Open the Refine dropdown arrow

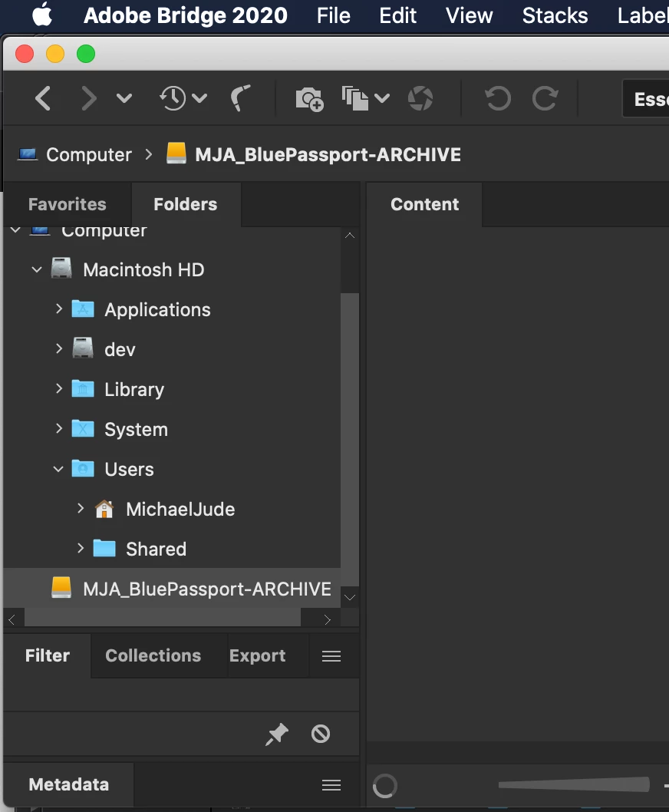(381, 98)
